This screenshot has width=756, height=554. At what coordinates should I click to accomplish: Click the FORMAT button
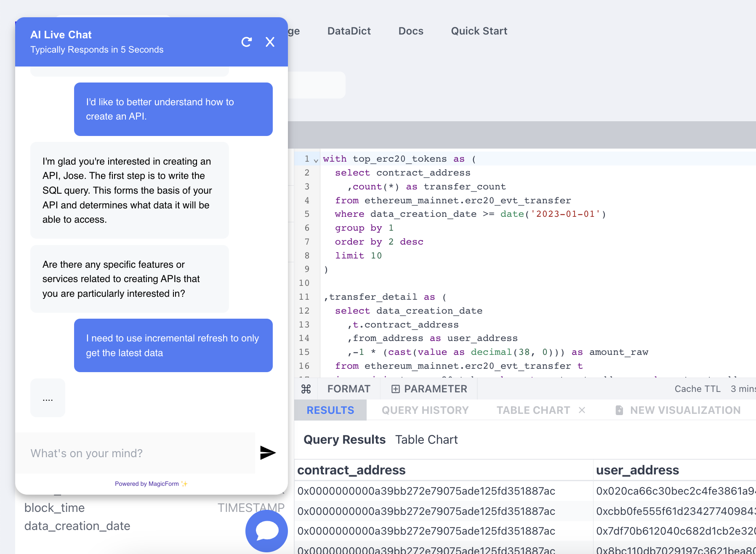349,389
